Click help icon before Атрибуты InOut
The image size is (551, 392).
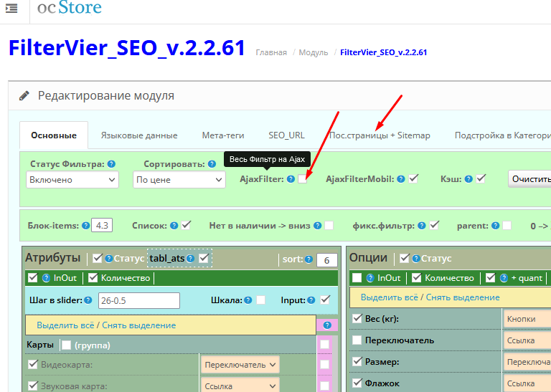46,278
